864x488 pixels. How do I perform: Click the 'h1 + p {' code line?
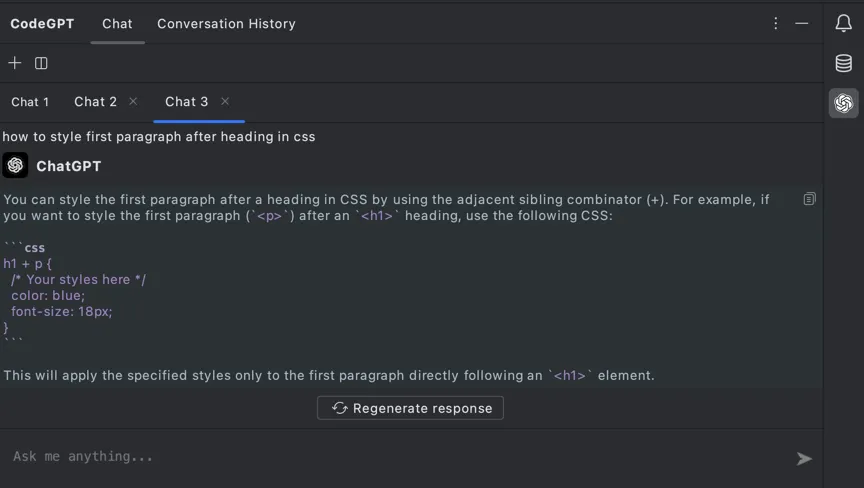coord(28,264)
